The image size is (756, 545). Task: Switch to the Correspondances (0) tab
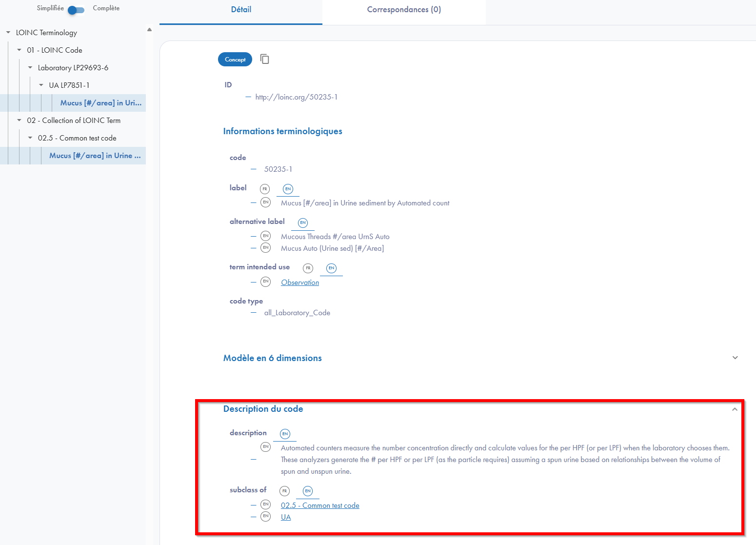pyautogui.click(x=404, y=10)
